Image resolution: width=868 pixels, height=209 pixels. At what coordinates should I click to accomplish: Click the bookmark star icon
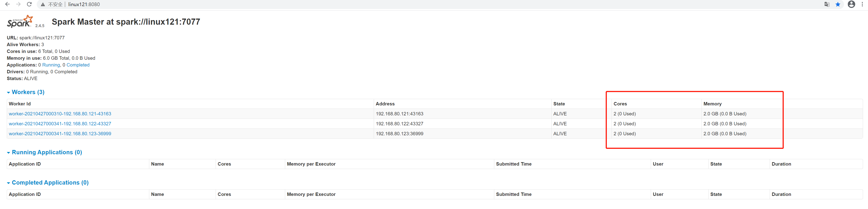(838, 4)
